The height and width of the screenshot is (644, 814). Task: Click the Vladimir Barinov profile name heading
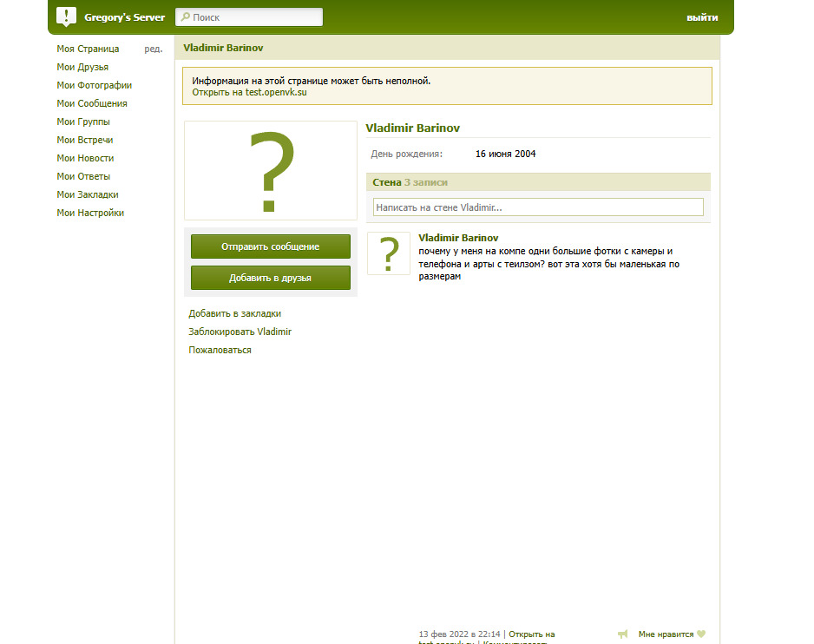click(413, 128)
